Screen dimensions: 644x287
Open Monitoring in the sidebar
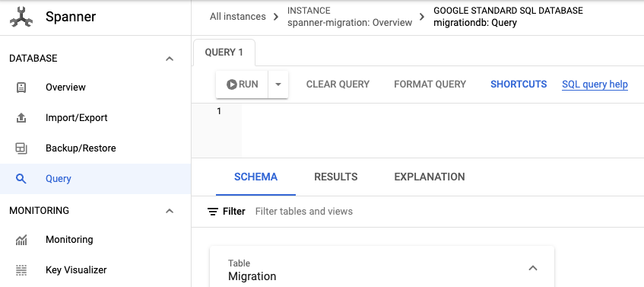point(95,239)
